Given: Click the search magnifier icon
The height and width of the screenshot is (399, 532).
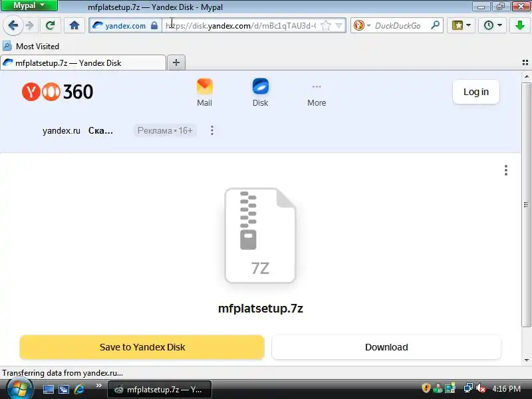Looking at the screenshot, I should 436,25.
